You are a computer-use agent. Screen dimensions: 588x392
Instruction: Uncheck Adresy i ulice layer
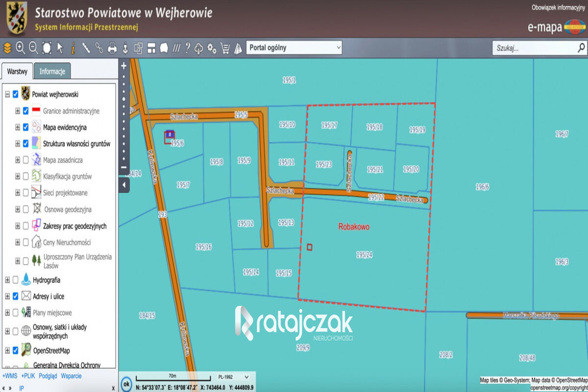click(x=16, y=296)
